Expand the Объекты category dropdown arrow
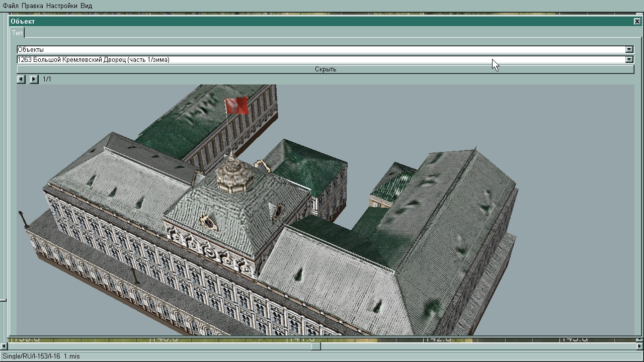Viewport: 644px width, 362px height. [629, 49]
